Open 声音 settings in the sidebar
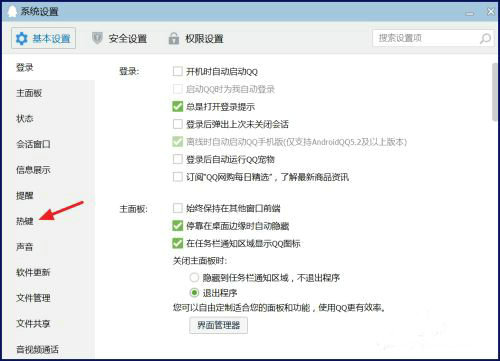The width and height of the screenshot is (500, 361). [x=49, y=247]
